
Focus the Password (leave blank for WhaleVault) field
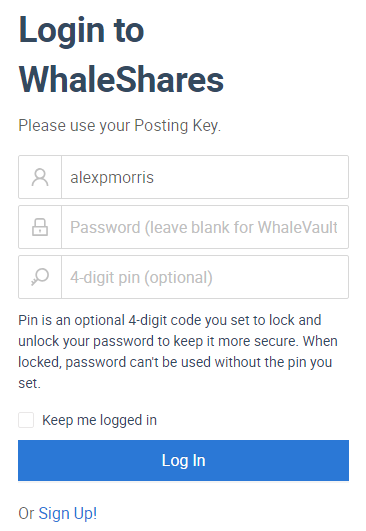(205, 227)
